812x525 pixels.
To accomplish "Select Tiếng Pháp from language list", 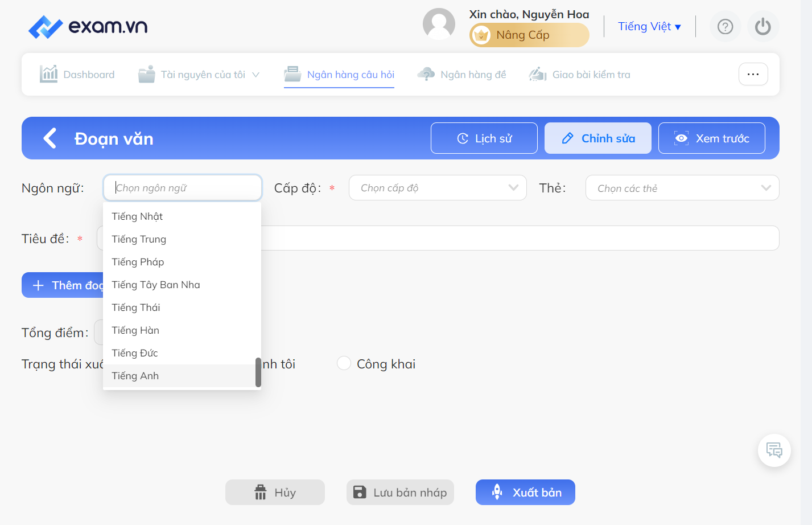I will [x=179, y=262].
